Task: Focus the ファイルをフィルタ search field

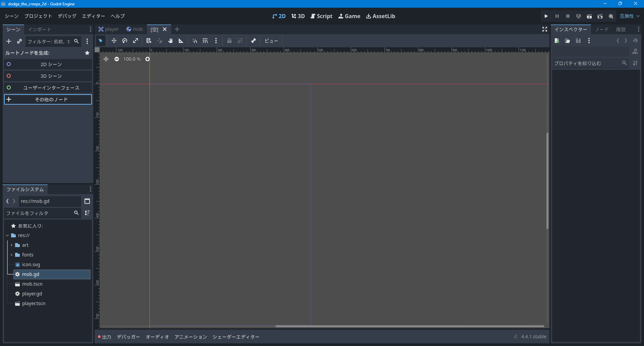Action: pos(43,213)
